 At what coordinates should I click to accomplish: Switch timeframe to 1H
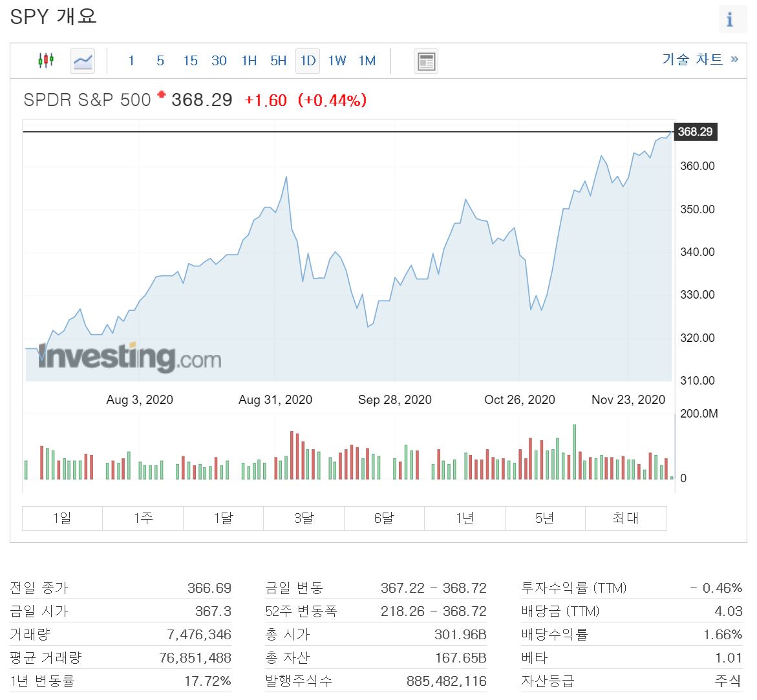tap(249, 60)
